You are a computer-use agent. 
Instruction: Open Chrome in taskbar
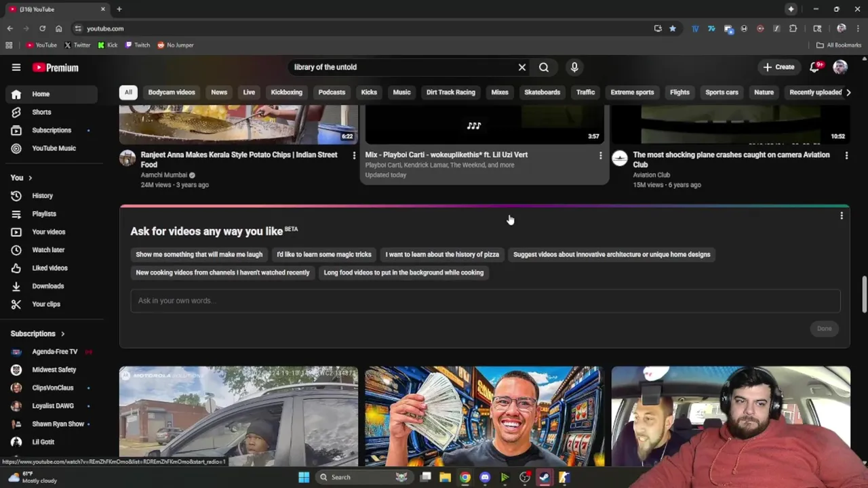pos(465,477)
